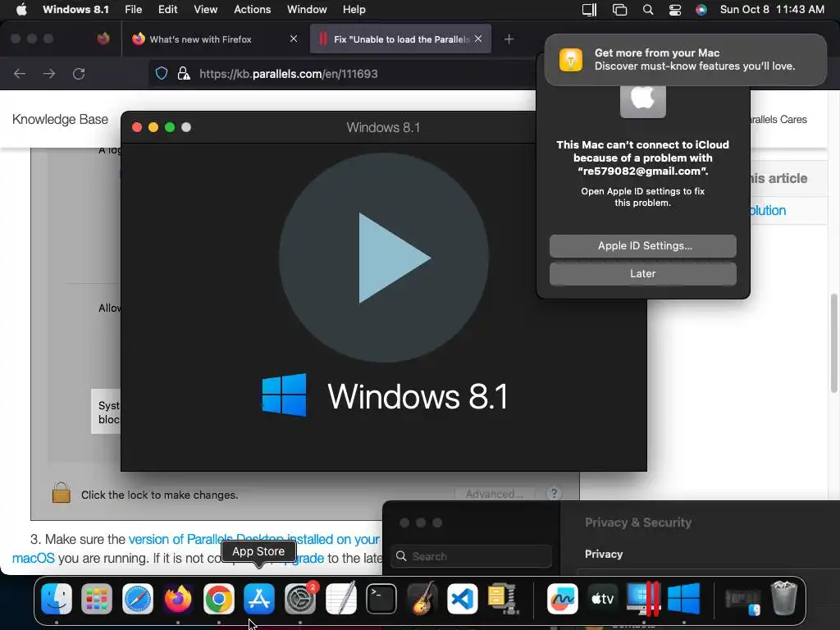
Task: Open Parallels Desktop icon in the Dock
Action: coord(643,598)
